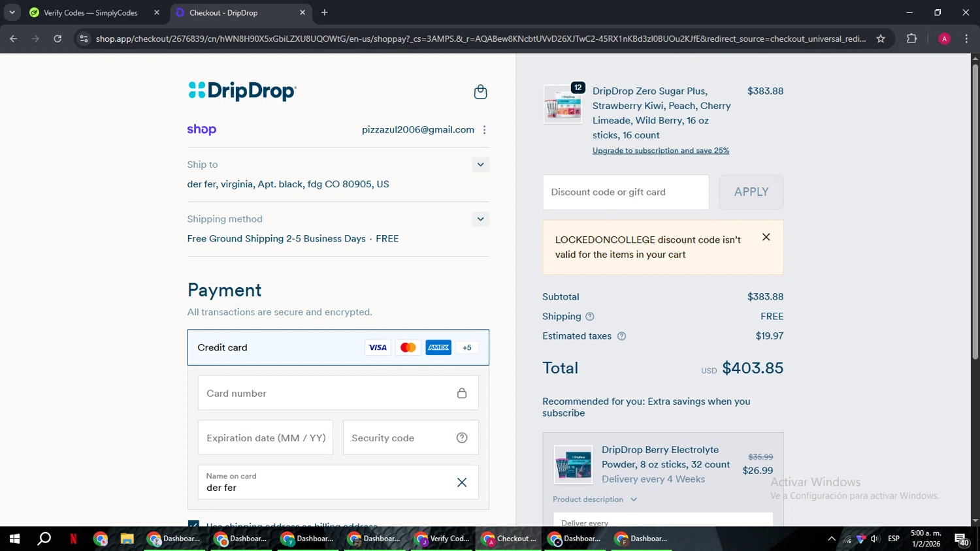The width and height of the screenshot is (980, 551).
Task: Click the address bar URL
Action: coord(480,39)
